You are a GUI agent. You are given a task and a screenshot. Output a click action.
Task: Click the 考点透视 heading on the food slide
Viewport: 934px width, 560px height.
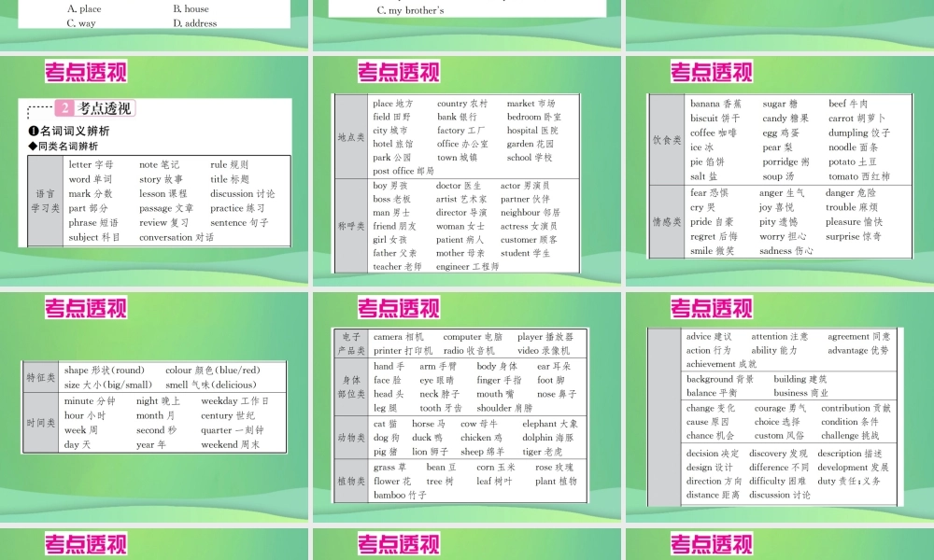[711, 72]
